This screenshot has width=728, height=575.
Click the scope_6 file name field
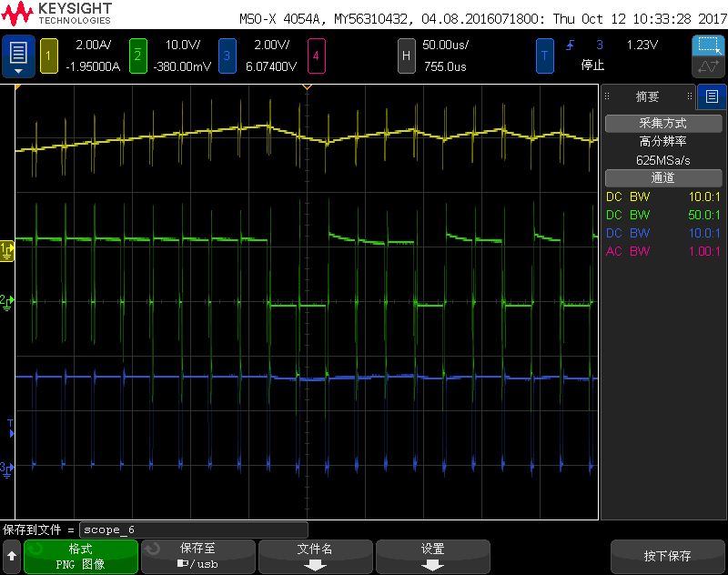194,530
